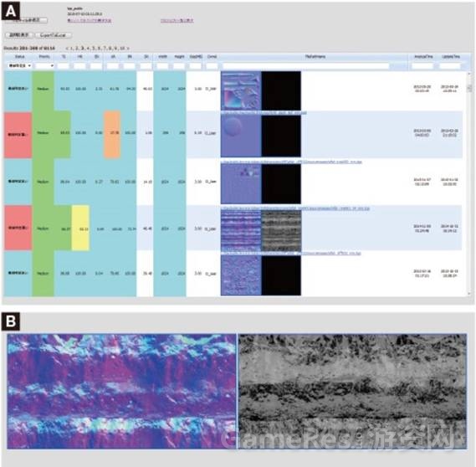
Task: Sort by the UpdateTime column header
Action: pos(451,57)
